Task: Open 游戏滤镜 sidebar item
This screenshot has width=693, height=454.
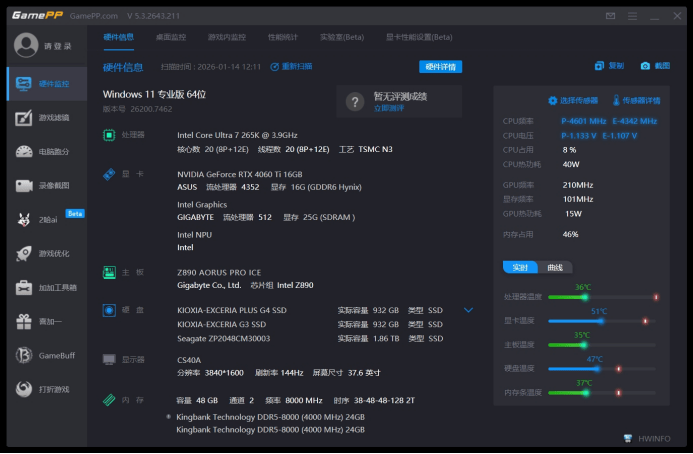Action: (47, 118)
